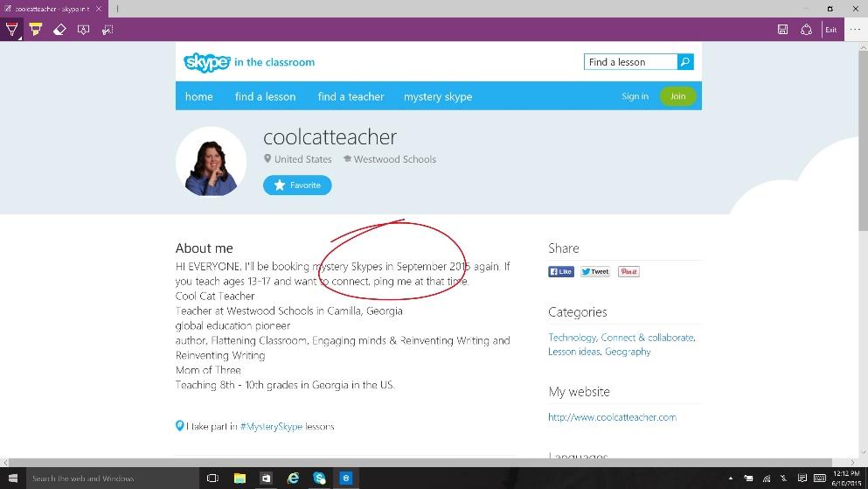Click the Pinterest Pin it button
Screen dimensions: 868x489
[628, 271]
